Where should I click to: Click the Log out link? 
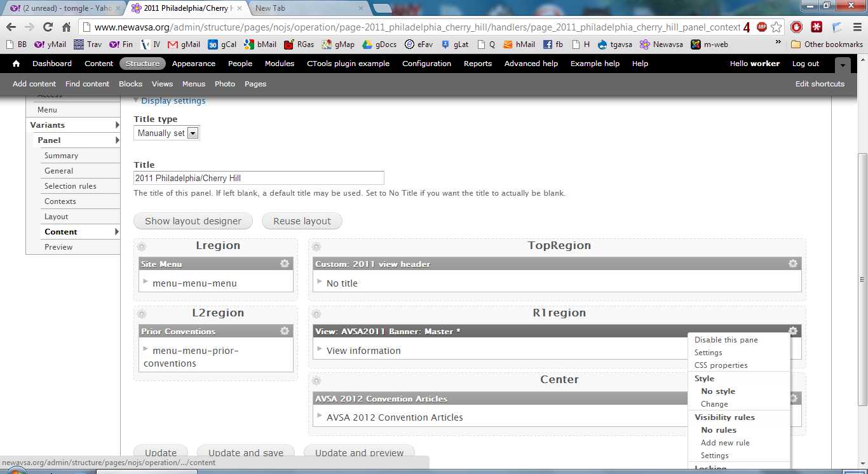tap(806, 64)
